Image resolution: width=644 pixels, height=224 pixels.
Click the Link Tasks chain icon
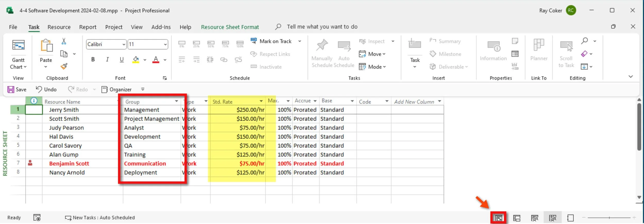click(x=224, y=60)
